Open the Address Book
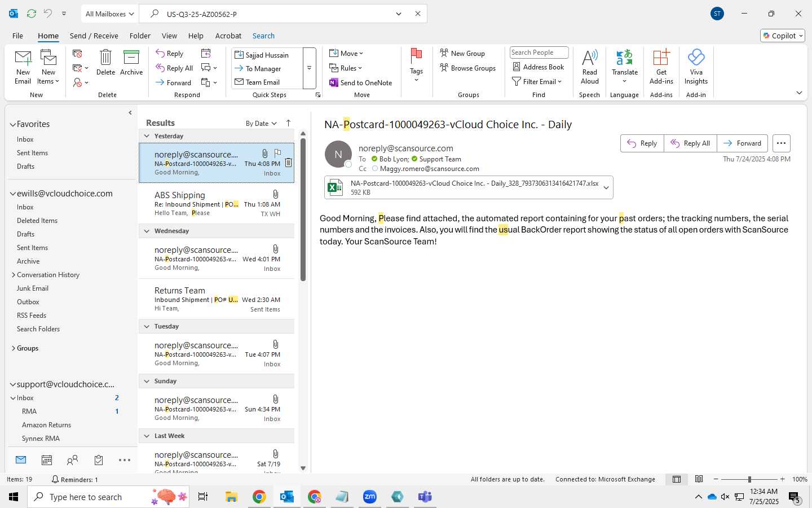The width and height of the screenshot is (812, 508). click(539, 67)
